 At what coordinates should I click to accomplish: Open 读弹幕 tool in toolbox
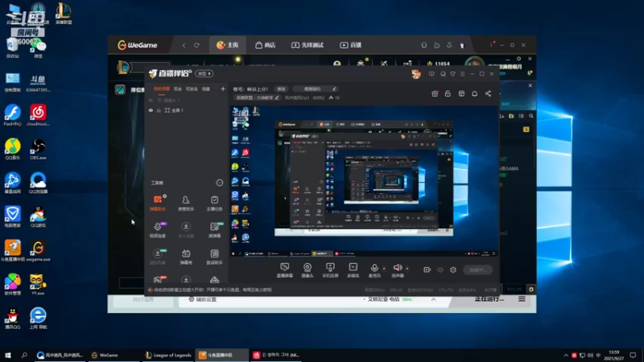tap(214, 230)
